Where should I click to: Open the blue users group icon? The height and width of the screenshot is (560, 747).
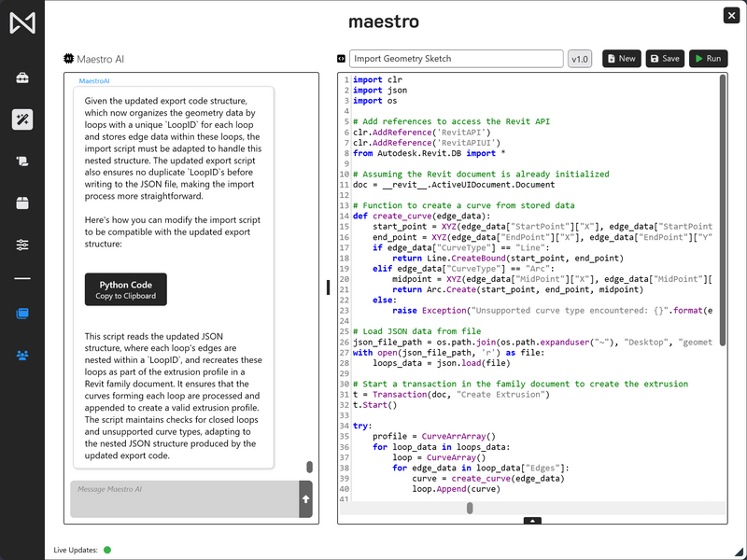22,356
